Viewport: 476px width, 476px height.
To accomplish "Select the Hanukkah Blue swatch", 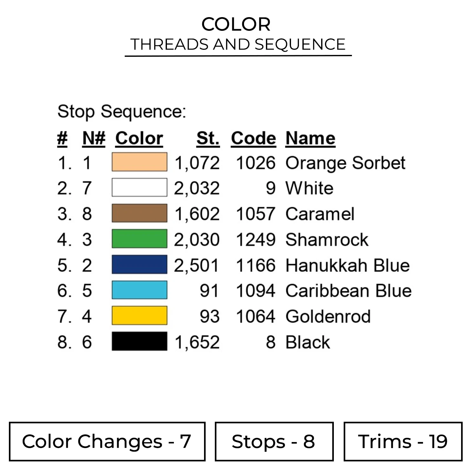I will pos(139,264).
